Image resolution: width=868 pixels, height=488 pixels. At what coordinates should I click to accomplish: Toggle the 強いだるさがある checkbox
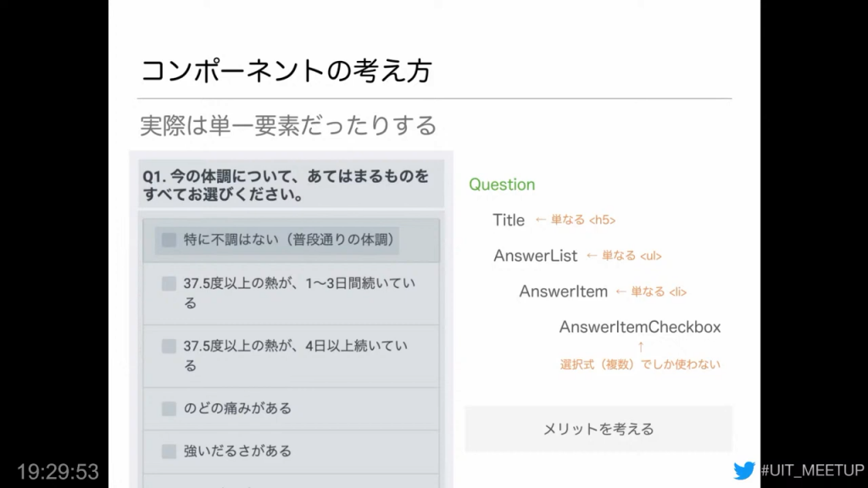[169, 451]
